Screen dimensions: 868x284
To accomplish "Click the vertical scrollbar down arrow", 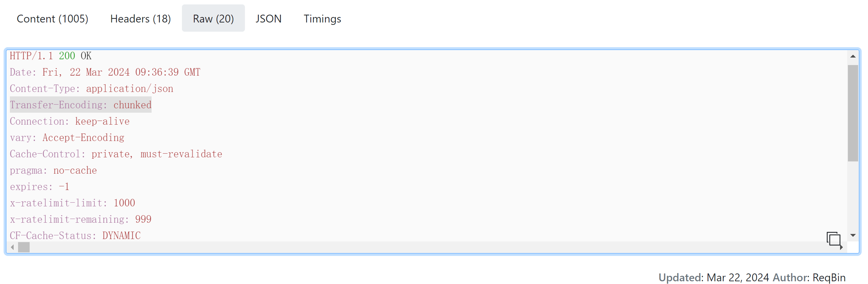I will pos(853,235).
